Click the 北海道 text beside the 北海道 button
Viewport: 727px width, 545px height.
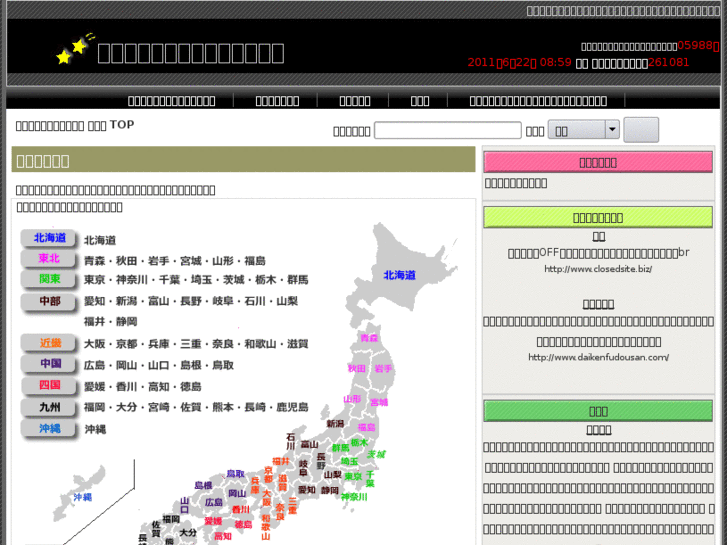point(100,240)
